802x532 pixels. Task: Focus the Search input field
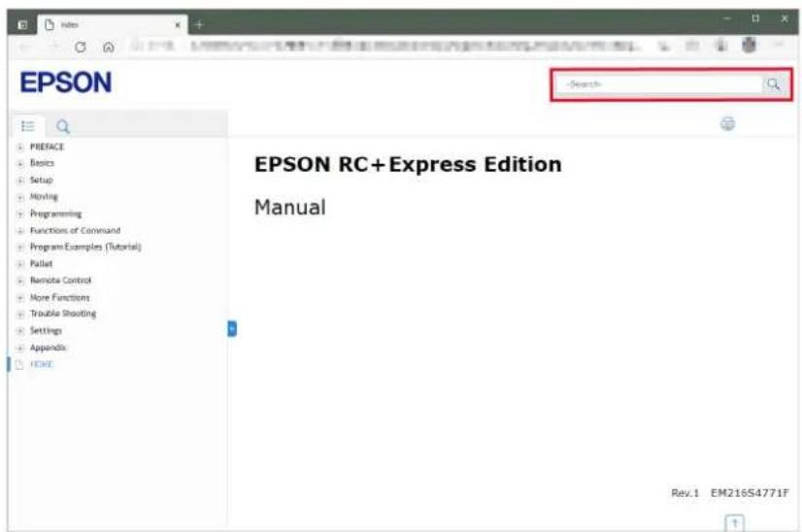pyautogui.click(x=659, y=84)
